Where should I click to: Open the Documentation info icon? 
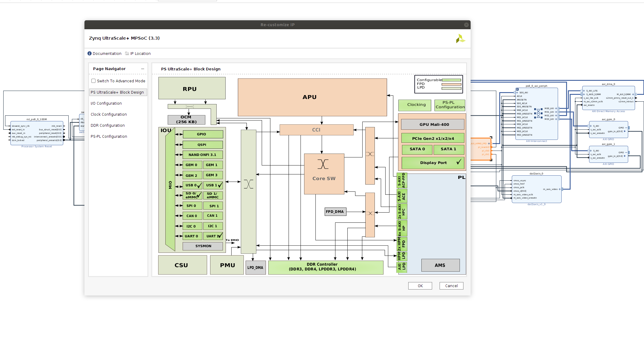(x=90, y=53)
